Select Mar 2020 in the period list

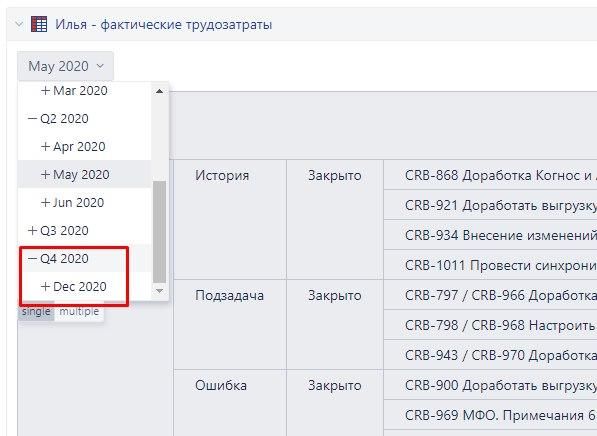coord(80,91)
